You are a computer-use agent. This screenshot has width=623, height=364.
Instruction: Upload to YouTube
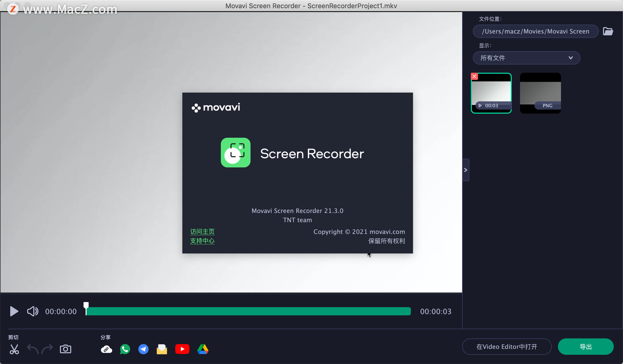click(182, 349)
